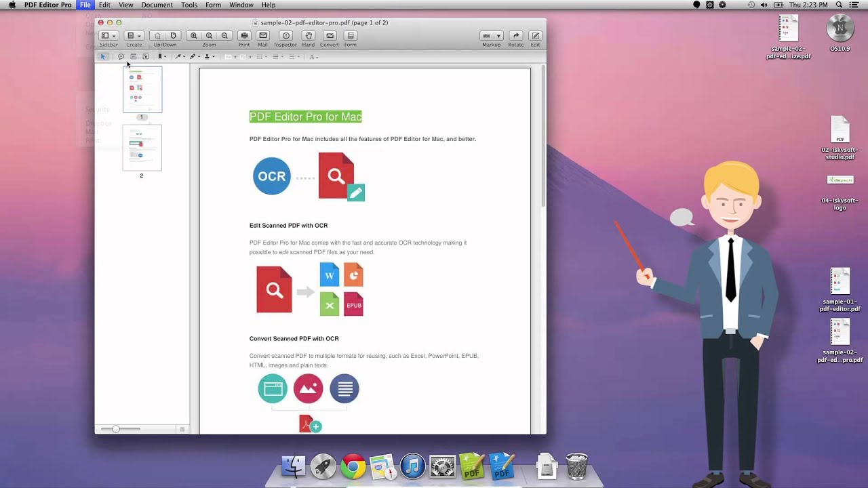This screenshot has width=868, height=488.
Task: Click the document vertical scrollbar
Action: point(543,136)
